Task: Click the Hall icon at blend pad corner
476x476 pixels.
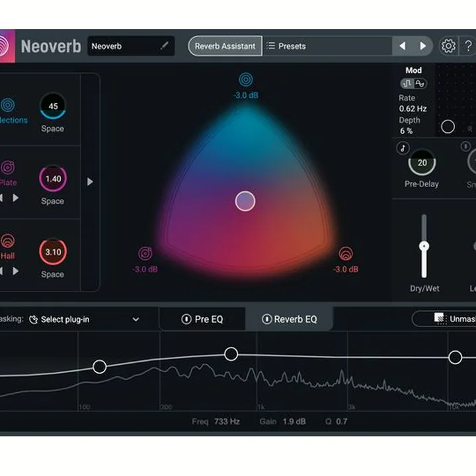Action: point(346,254)
